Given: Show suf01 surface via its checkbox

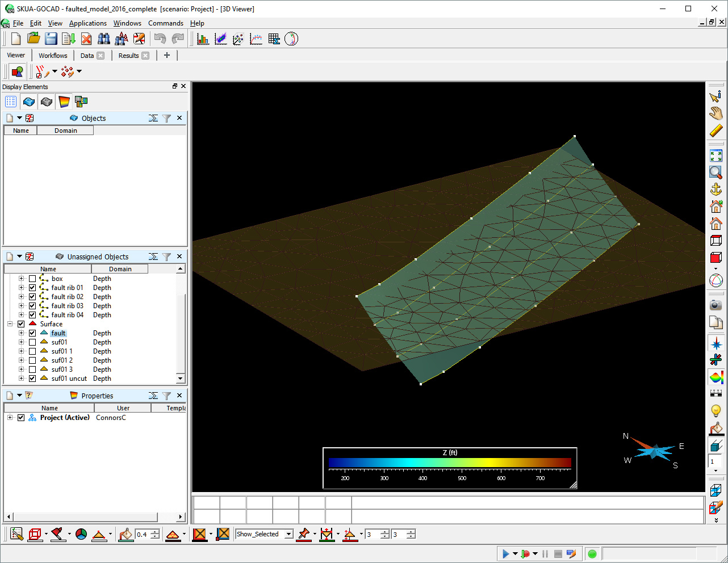Looking at the screenshot, I should click(32, 342).
